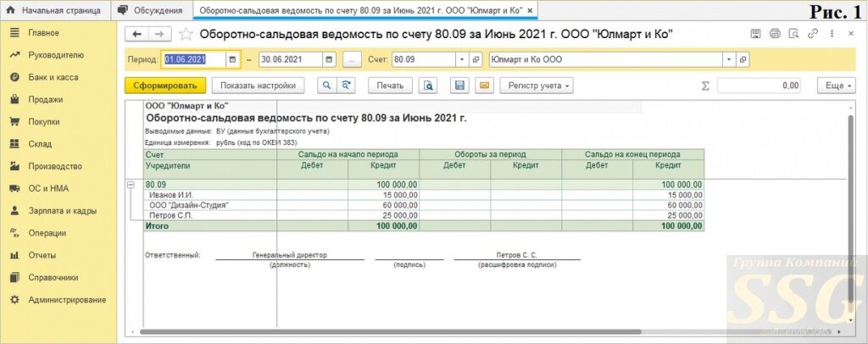Open ОС и НМА section
The height and width of the screenshot is (344, 868).
point(58,189)
